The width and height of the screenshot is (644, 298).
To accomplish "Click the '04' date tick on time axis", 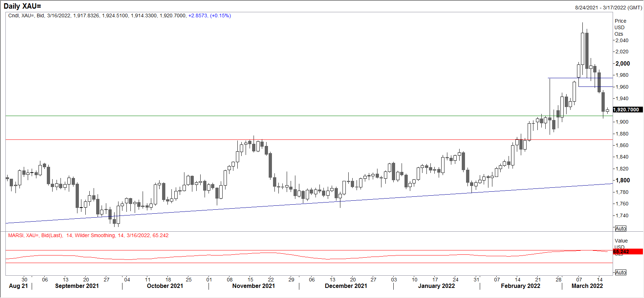I will [x=127, y=279].
